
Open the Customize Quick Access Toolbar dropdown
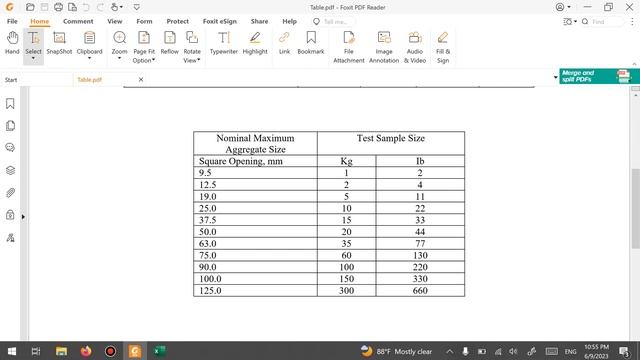point(137,7)
